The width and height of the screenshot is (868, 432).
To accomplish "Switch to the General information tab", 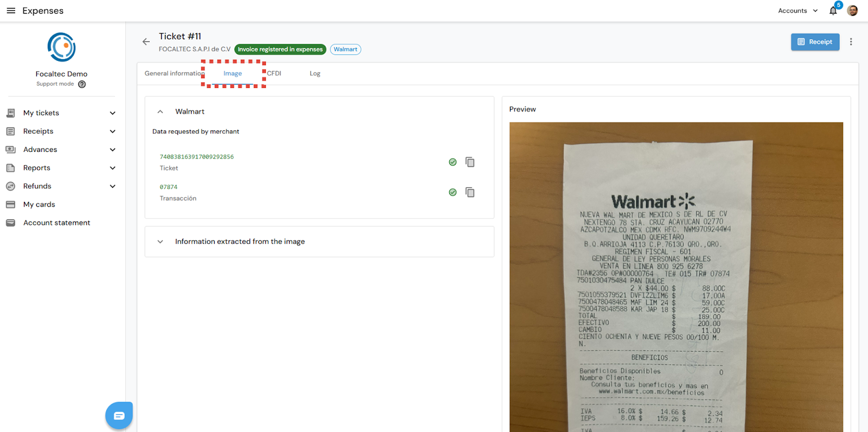I will pyautogui.click(x=174, y=74).
